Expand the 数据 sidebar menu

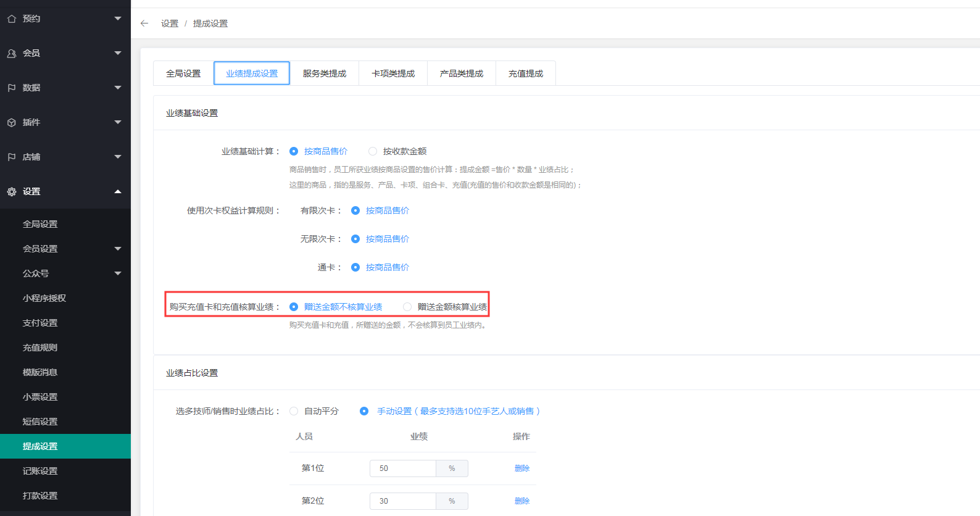click(x=117, y=88)
